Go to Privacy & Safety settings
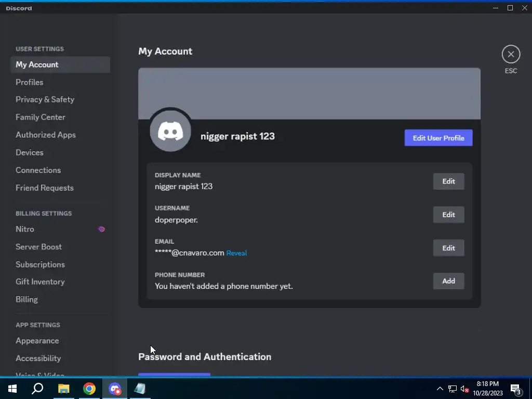532x399 pixels. pyautogui.click(x=60, y=99)
